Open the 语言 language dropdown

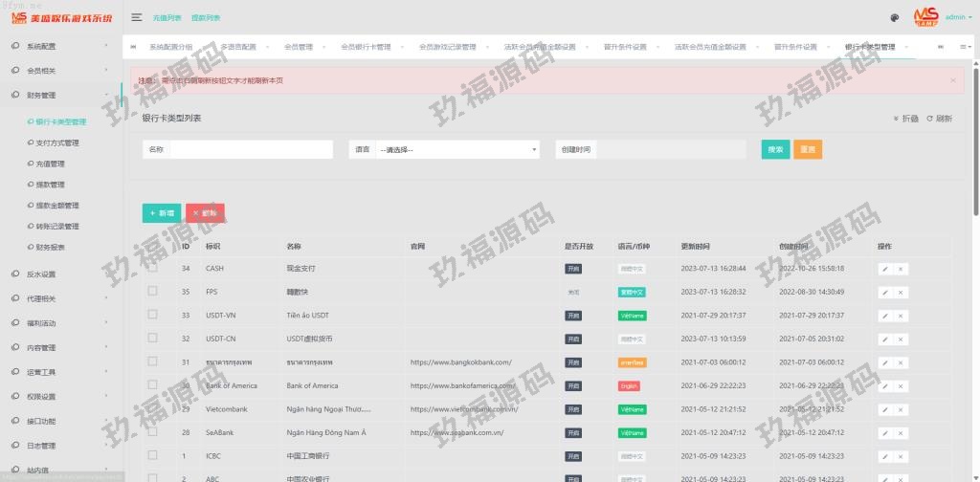pos(457,150)
